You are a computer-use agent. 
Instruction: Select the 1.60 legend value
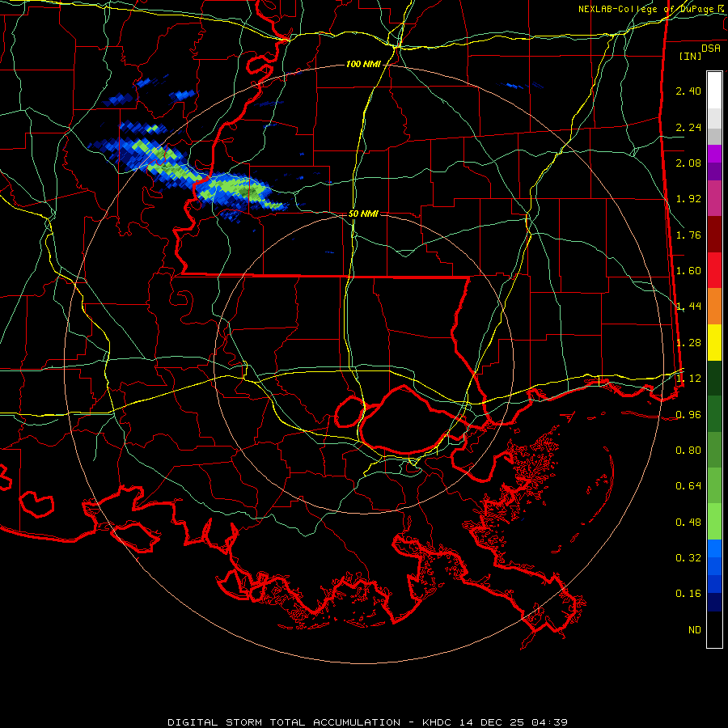pyautogui.click(x=688, y=271)
